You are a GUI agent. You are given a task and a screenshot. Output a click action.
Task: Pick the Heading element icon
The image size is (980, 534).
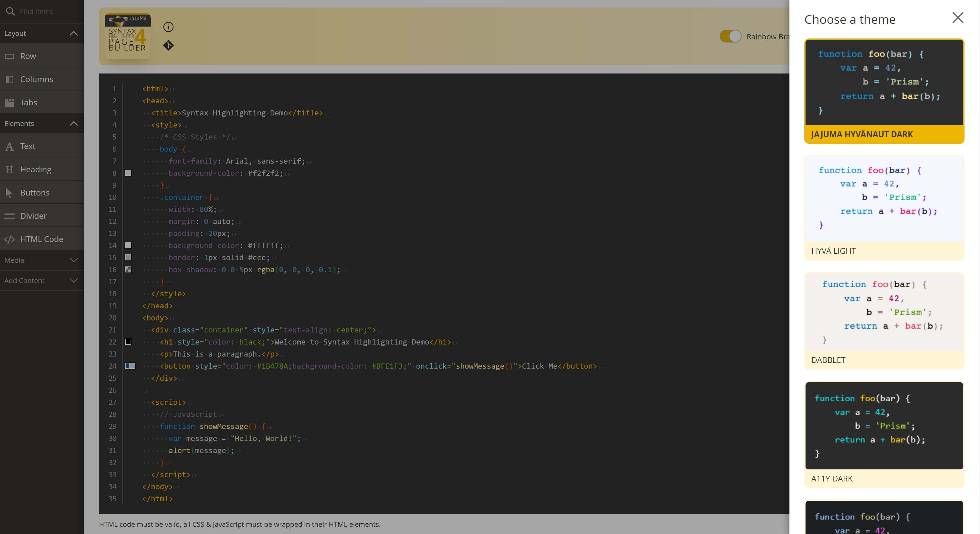pos(9,169)
